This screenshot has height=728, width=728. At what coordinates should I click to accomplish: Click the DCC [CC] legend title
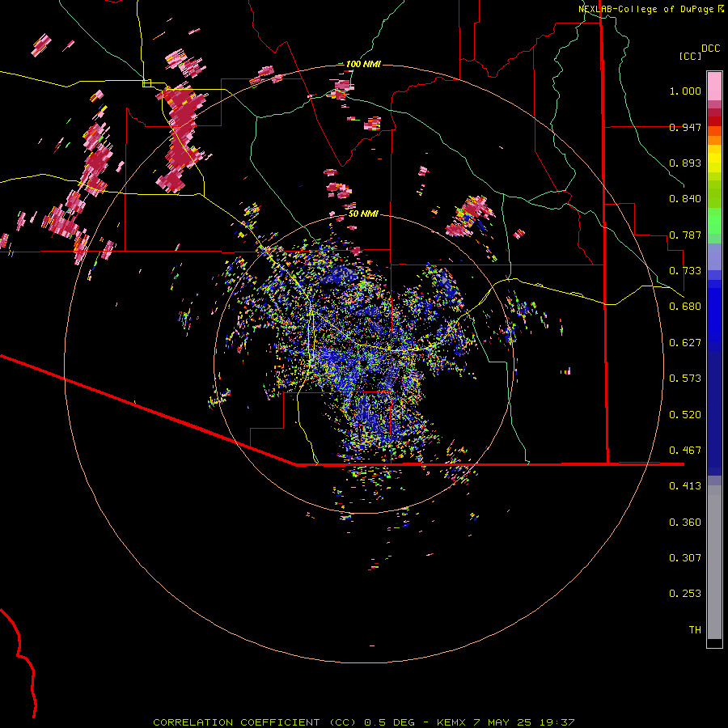pyautogui.click(x=699, y=52)
